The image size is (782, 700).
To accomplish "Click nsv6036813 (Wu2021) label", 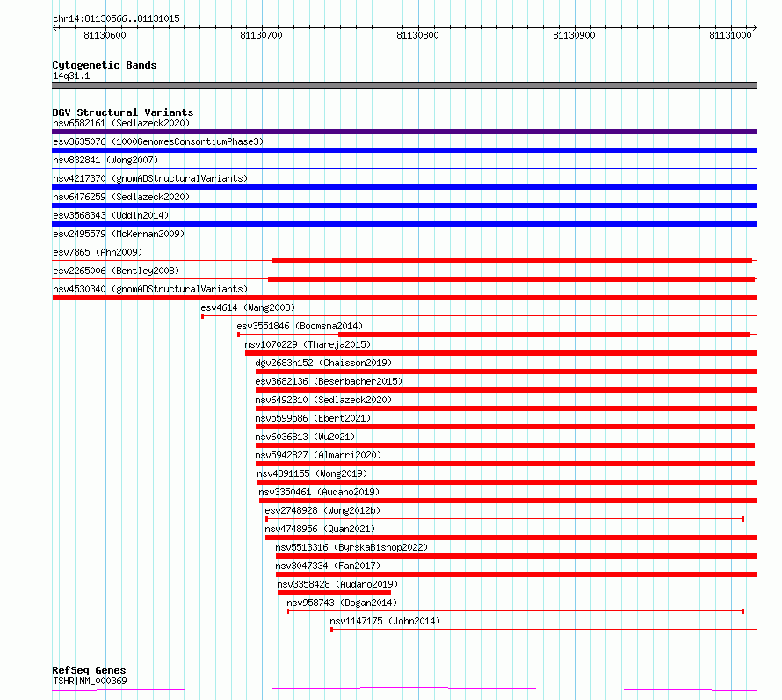I will (305, 437).
